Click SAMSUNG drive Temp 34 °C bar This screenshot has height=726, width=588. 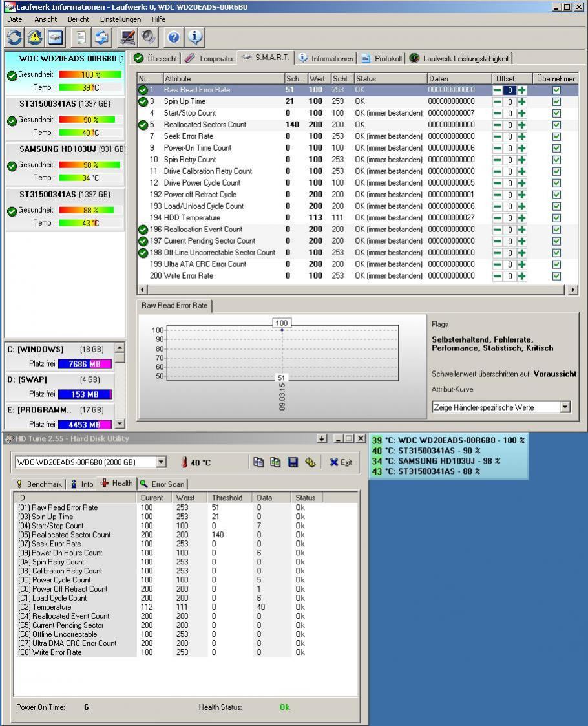point(90,178)
